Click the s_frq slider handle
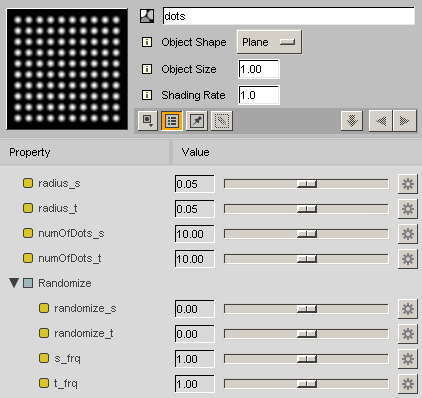 [307, 359]
